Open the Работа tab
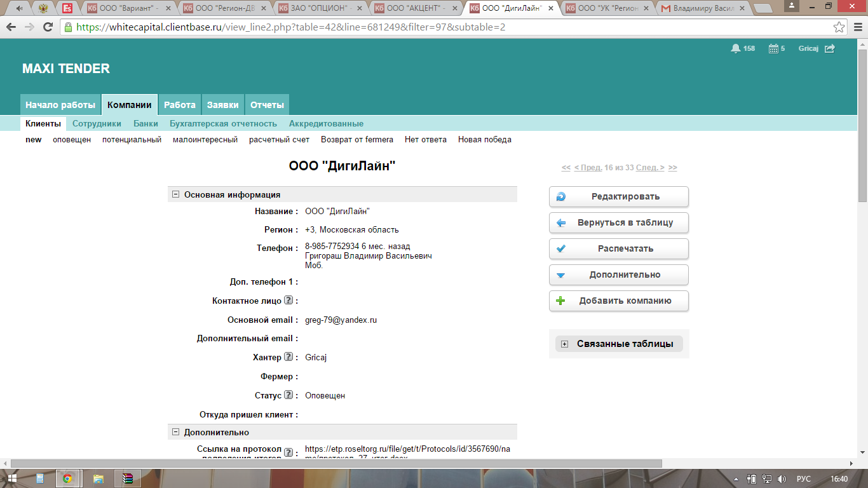Viewport: 868px width, 488px height. tap(180, 105)
